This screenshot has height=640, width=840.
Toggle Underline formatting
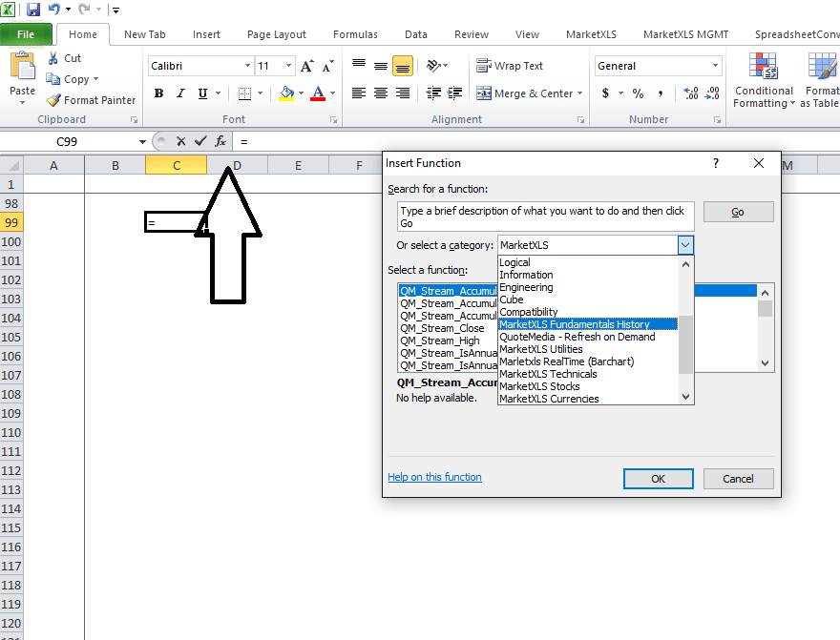click(202, 93)
